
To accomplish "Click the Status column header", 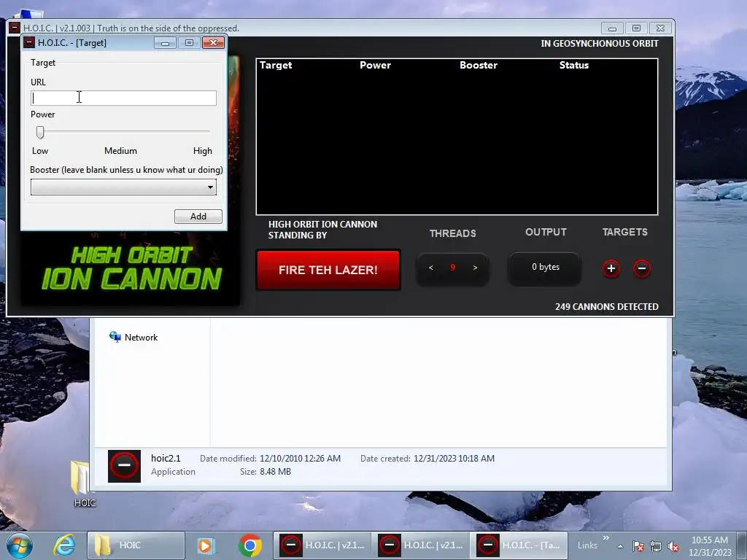I will point(574,65).
